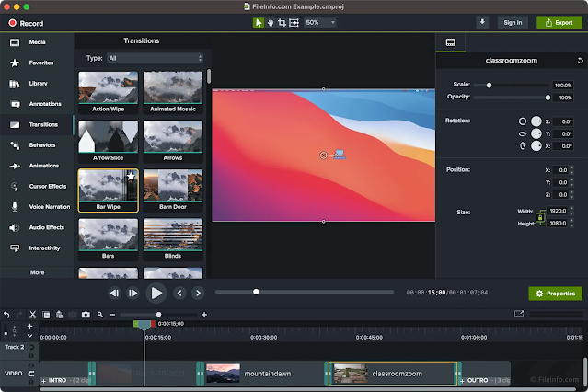Viewport: 588px width, 392px height.
Task: Select the Crop tool in canvas toolbar
Action: click(282, 23)
